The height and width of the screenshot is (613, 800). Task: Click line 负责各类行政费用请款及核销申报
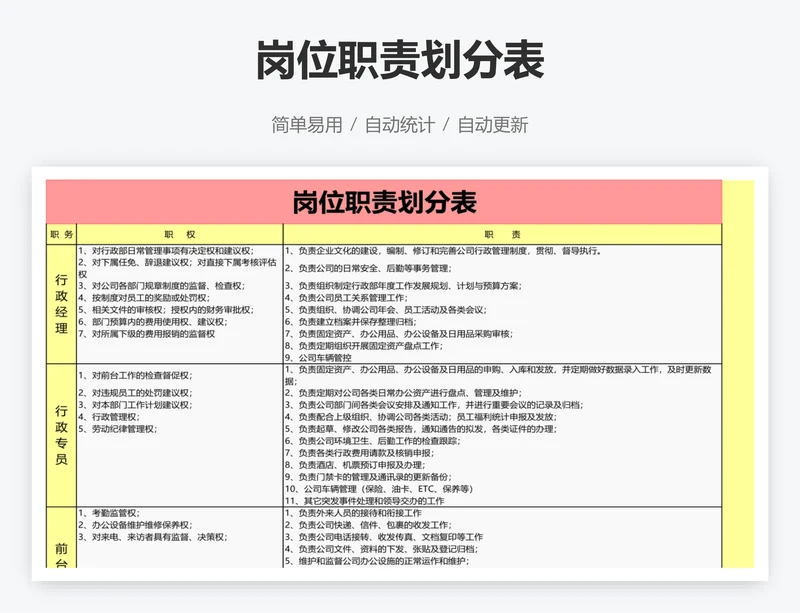[x=360, y=453]
